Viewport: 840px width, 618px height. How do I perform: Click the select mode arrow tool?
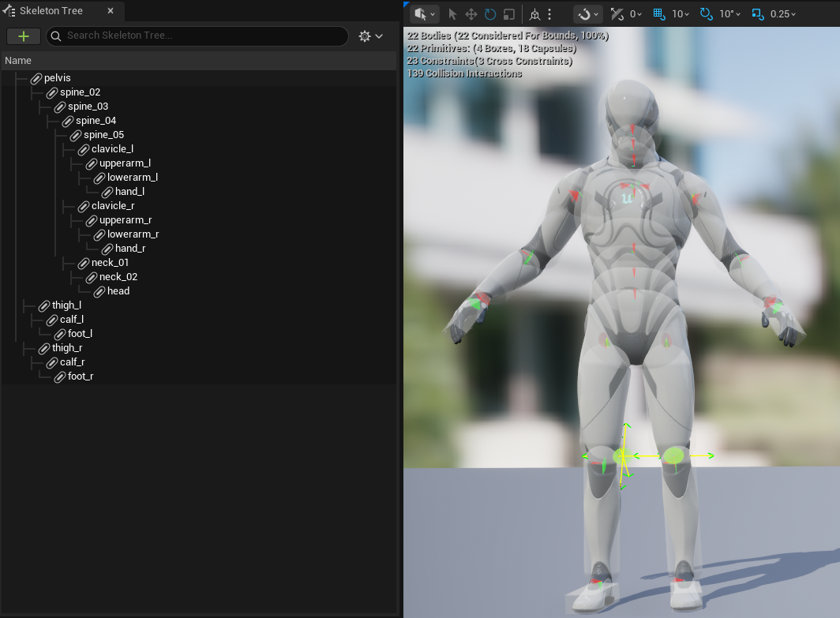pos(452,14)
